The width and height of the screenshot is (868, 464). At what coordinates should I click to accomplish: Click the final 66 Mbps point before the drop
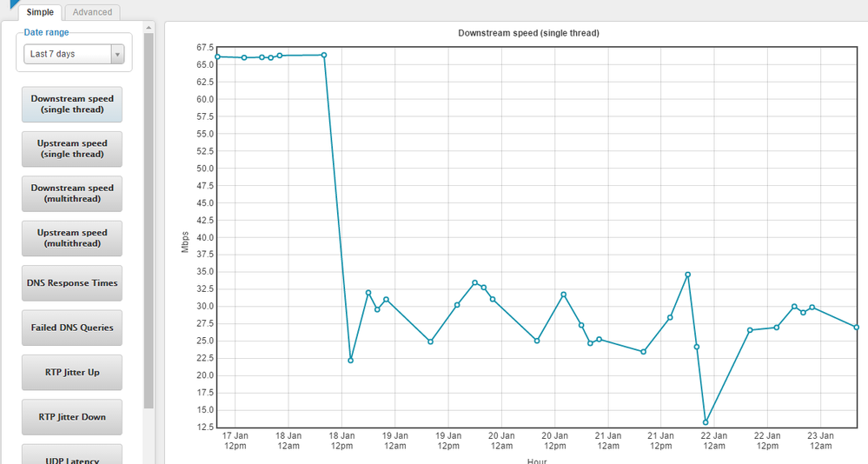tap(324, 55)
